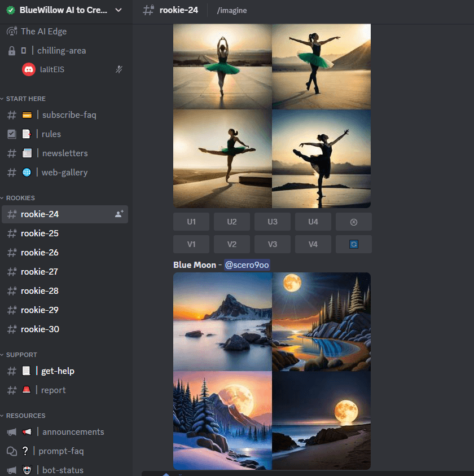Screen dimensions: 474x476
Task: Open ballerina image with arms raised overhead
Action: (x=222, y=67)
